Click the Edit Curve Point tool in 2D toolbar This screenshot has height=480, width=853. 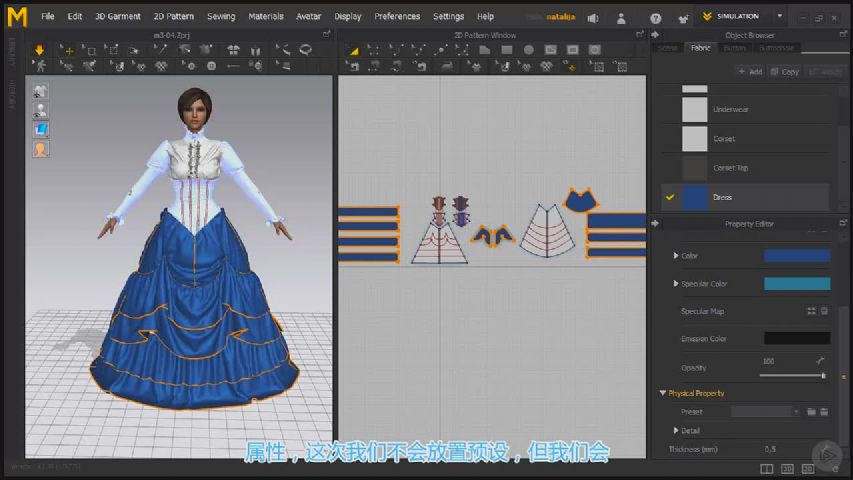coord(418,50)
